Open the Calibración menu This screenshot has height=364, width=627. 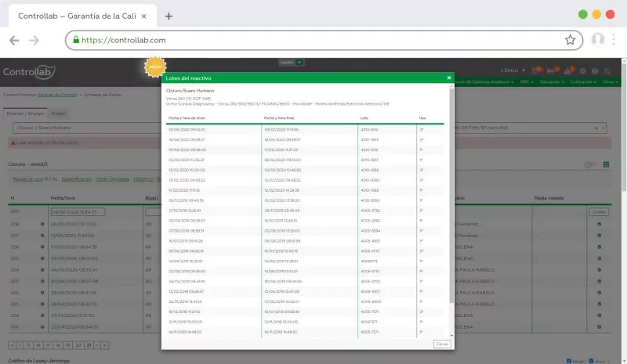583,81
